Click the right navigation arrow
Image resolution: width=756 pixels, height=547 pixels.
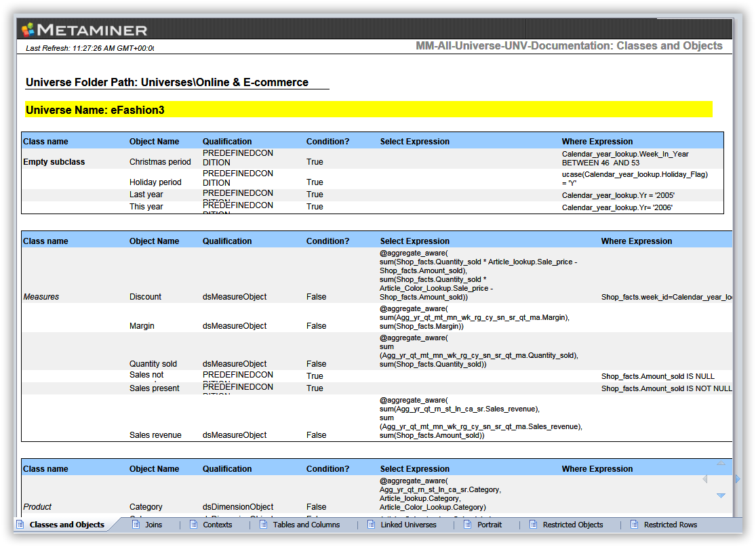point(738,479)
